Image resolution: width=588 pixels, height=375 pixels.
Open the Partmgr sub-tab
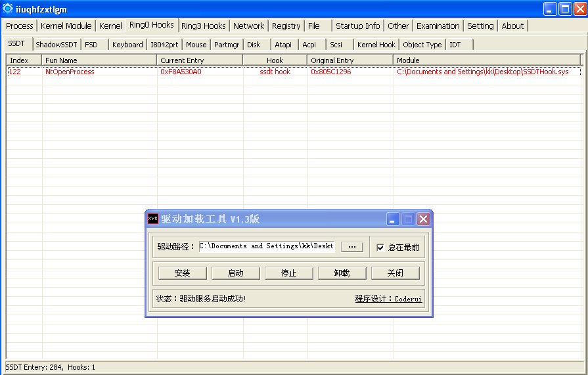(x=227, y=45)
